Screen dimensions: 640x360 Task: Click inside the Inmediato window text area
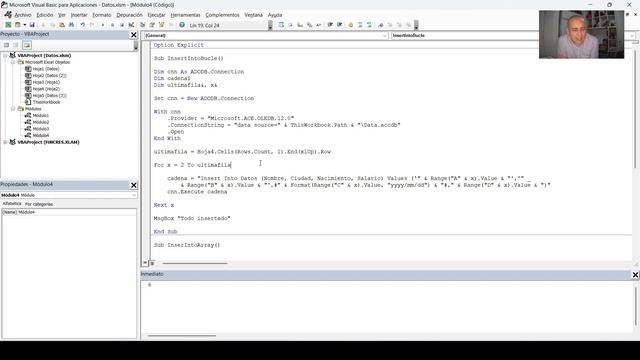(387, 308)
